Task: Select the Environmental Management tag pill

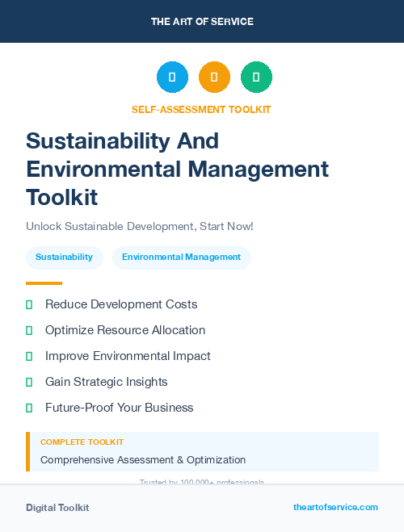Action: [x=182, y=258]
